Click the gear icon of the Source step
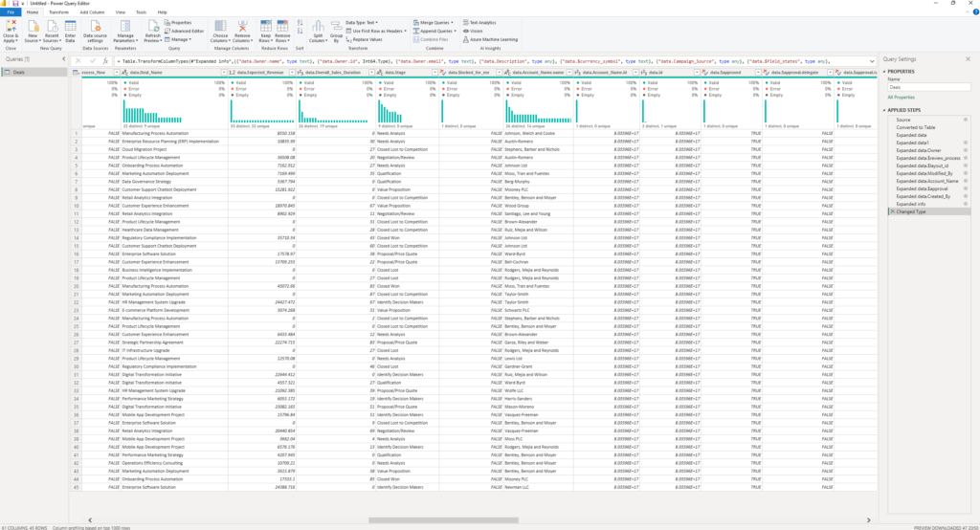980x530 pixels. 965,120
